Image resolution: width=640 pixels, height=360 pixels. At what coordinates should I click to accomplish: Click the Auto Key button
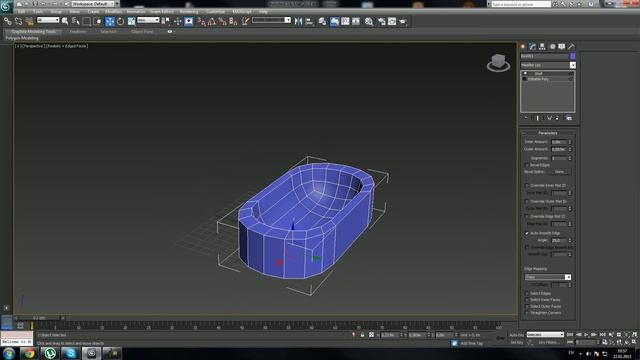coord(516,335)
